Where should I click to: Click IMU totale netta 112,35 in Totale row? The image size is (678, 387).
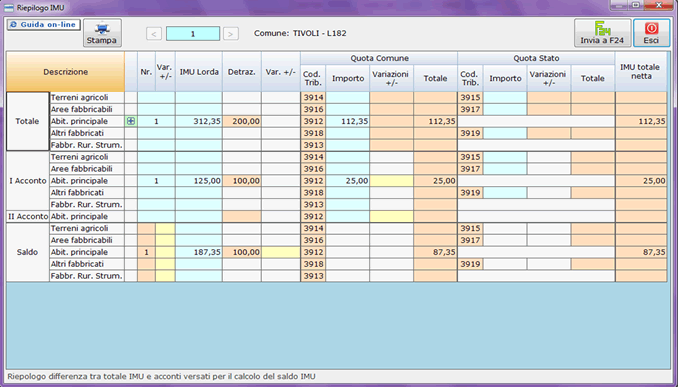pos(641,122)
